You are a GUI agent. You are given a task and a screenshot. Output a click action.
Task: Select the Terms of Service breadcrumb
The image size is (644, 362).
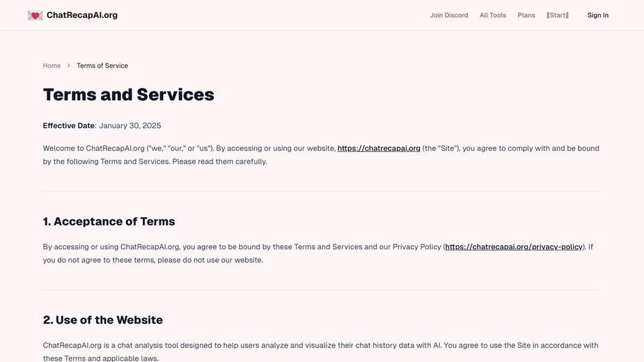coord(102,65)
